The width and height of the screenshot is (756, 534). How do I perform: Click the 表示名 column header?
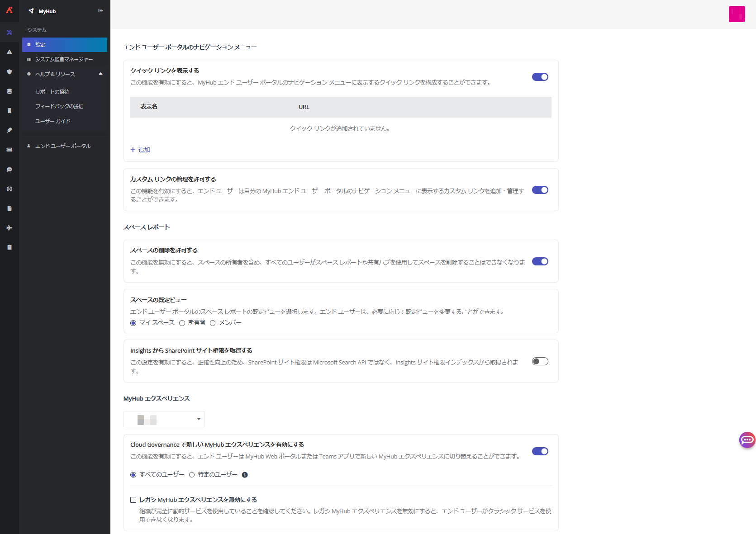click(x=149, y=107)
